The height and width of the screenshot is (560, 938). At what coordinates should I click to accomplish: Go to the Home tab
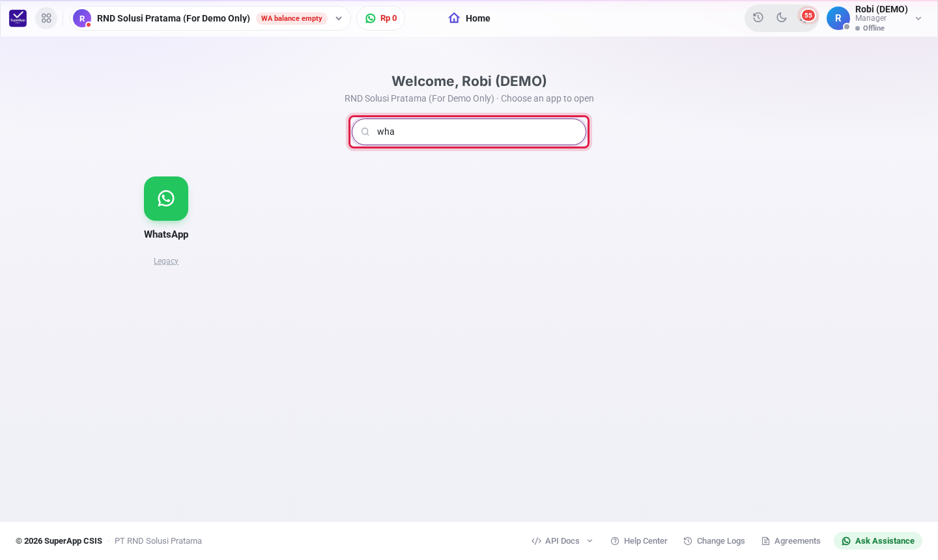(470, 18)
